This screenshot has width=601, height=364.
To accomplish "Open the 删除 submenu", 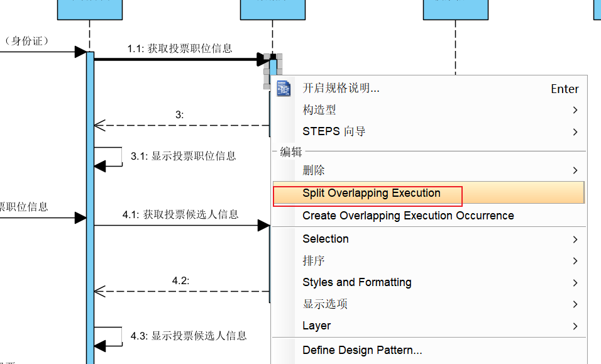I will click(429, 170).
